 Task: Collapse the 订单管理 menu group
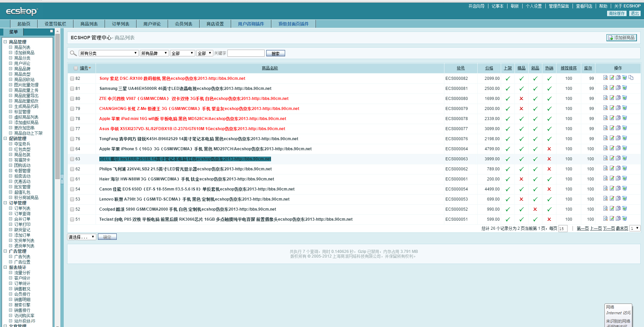[x=5, y=203]
